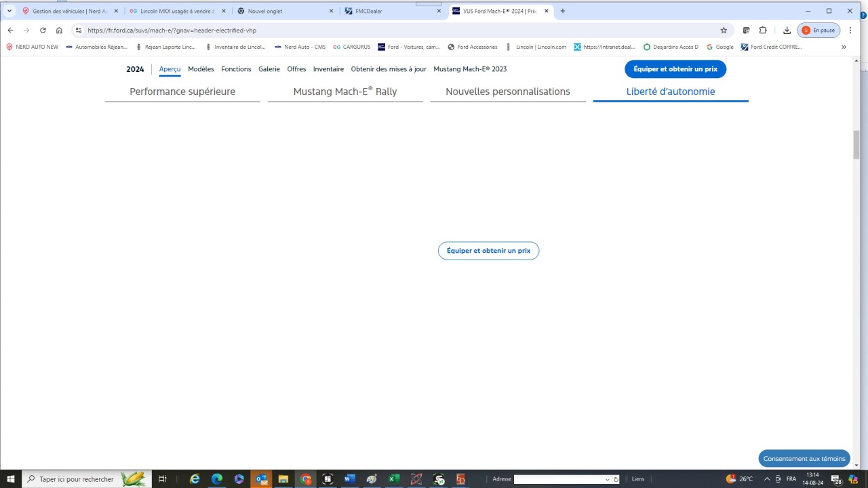Click the taskbar search box

85,479
